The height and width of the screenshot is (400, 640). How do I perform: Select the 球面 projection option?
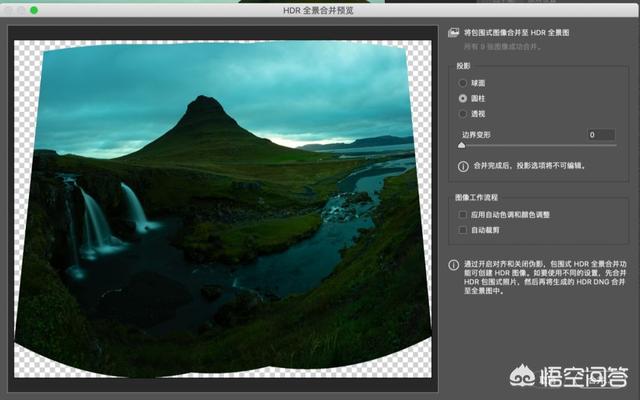[x=463, y=83]
